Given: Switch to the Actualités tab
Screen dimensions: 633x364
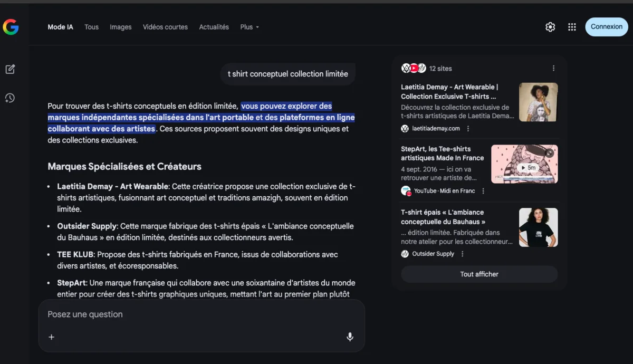Looking at the screenshot, I should tap(214, 27).
